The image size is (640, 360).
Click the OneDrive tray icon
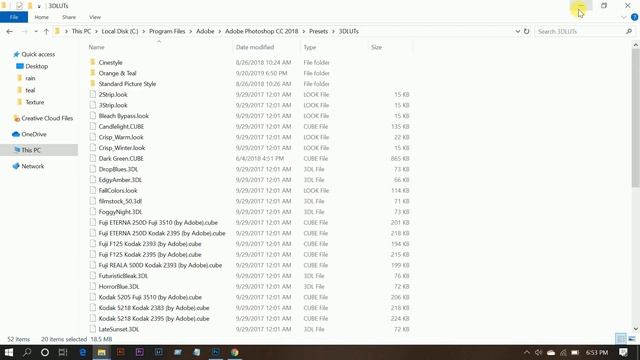[x=551, y=352]
